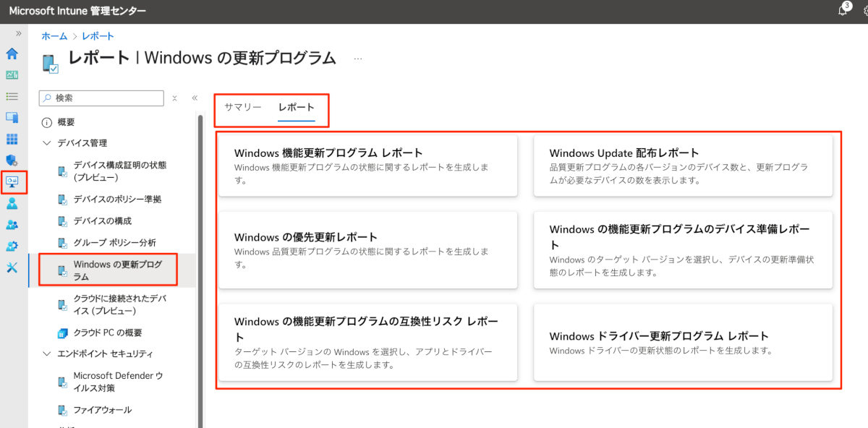Image resolution: width=868 pixels, height=428 pixels.
Task: Open the Home icon in left rail
Action: tap(12, 54)
